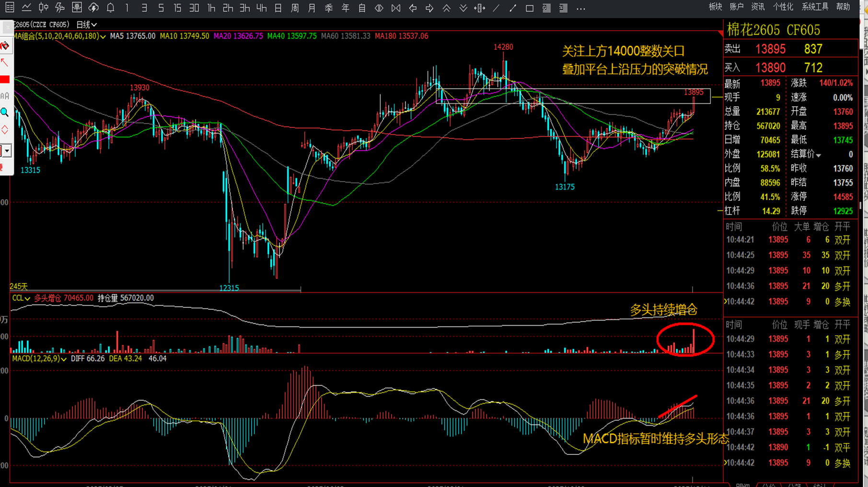The image size is (868, 487).
Task: Click the double up chevron icon
Action: pyautogui.click(x=446, y=8)
